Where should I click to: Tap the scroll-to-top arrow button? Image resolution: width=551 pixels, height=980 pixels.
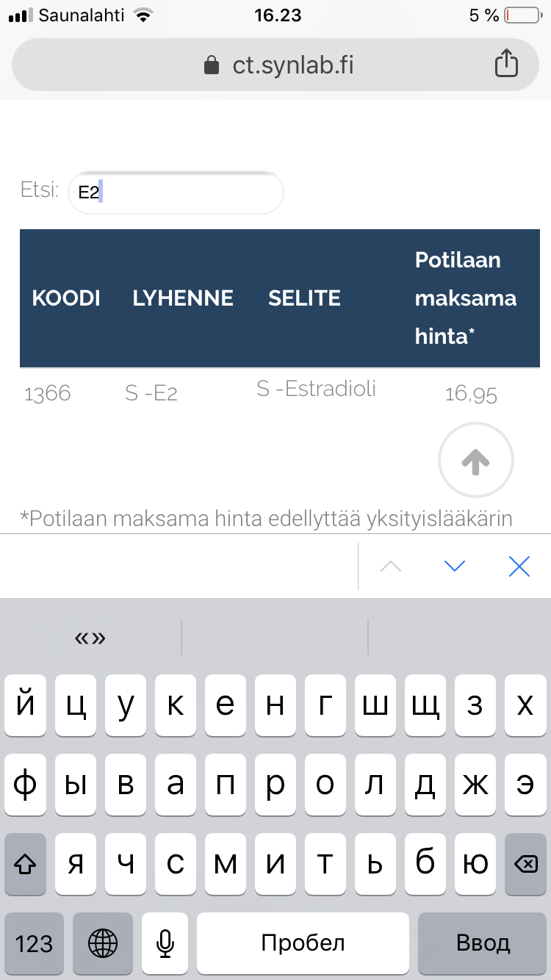(x=475, y=461)
